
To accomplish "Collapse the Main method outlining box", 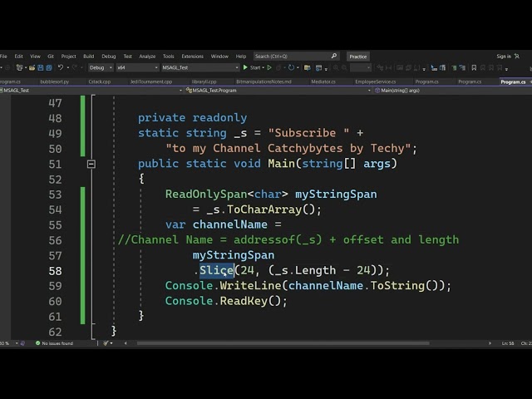I will [91, 165].
